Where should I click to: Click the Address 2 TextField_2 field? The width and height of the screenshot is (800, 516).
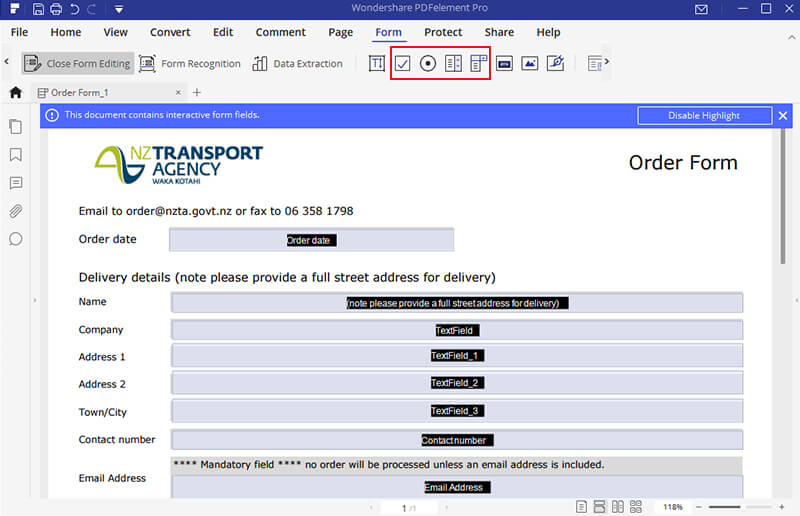pyautogui.click(x=457, y=383)
